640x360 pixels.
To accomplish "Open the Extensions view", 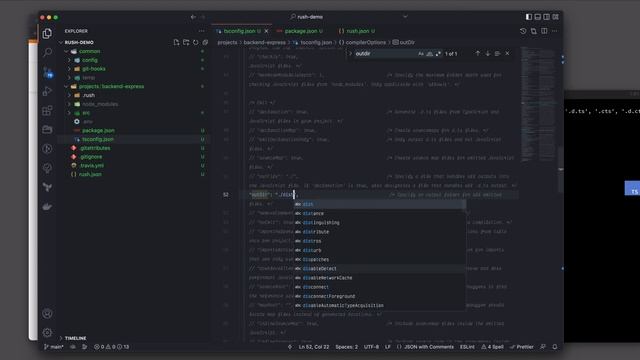I will [47, 110].
